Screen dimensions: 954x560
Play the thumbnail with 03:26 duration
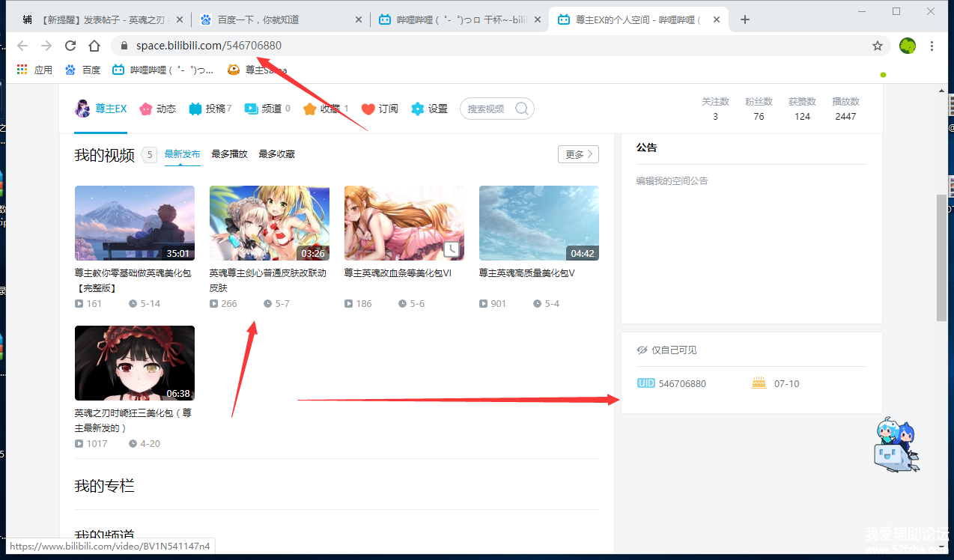click(x=270, y=223)
